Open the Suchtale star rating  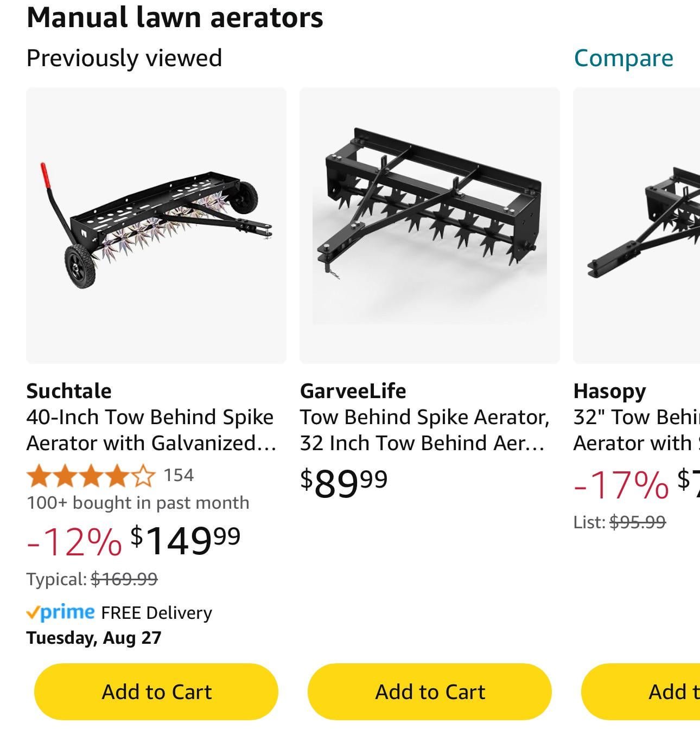coord(91,476)
